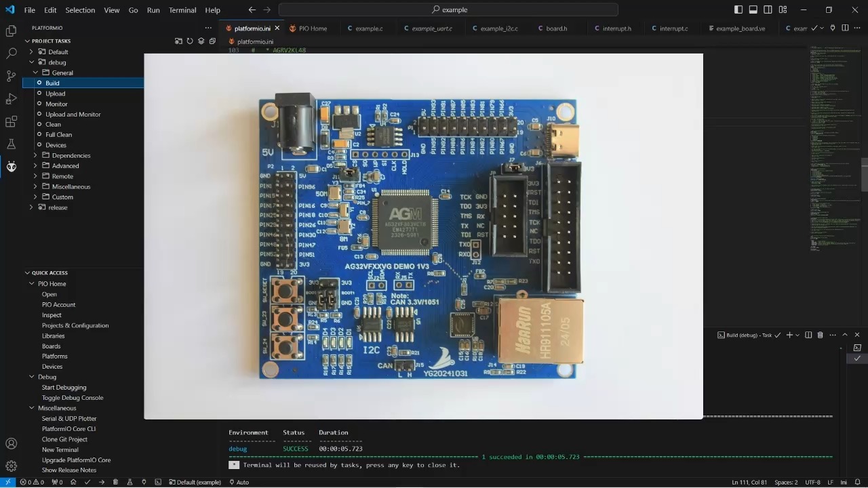
Task: Expand the Advanced task folder
Action: click(x=35, y=165)
